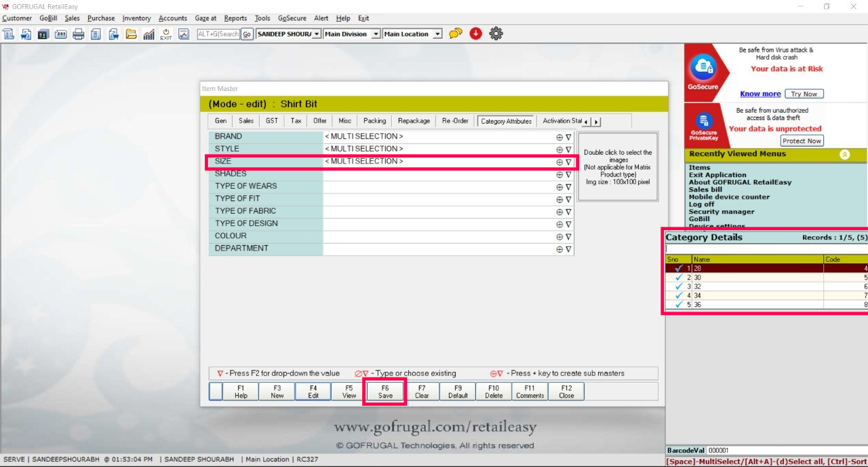Click the F12 Close button

point(566,392)
